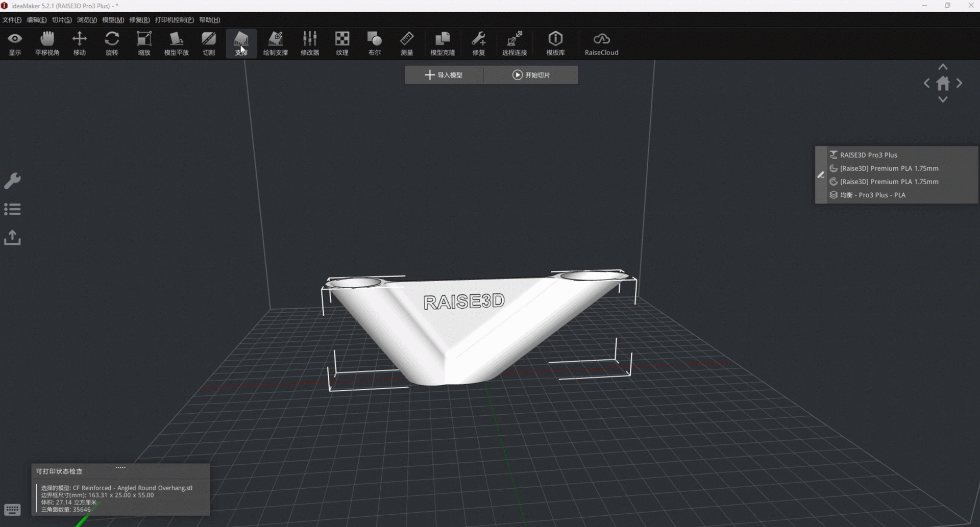Screen dimensions: 980x527
Task: Open the 远程连接 remote connect tool
Action: point(514,43)
